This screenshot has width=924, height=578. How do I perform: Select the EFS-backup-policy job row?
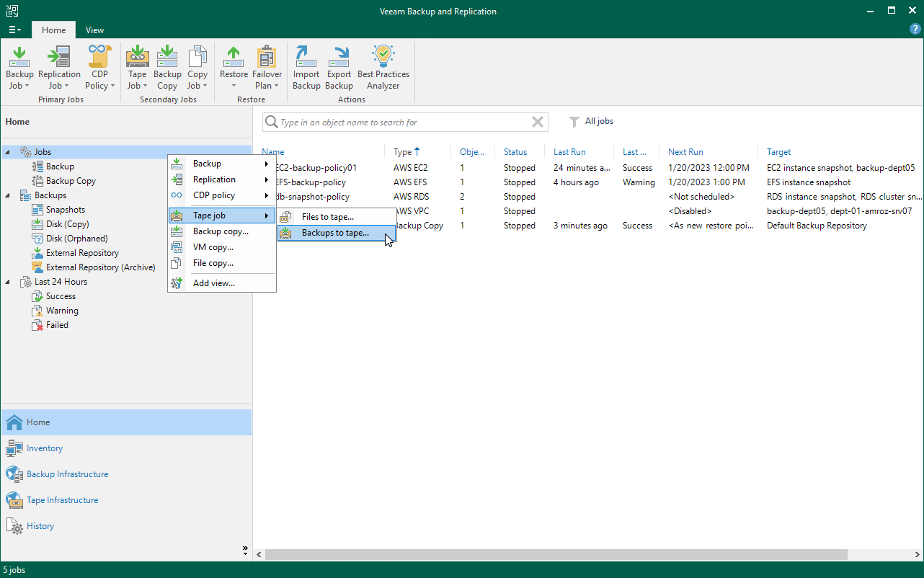pos(588,182)
